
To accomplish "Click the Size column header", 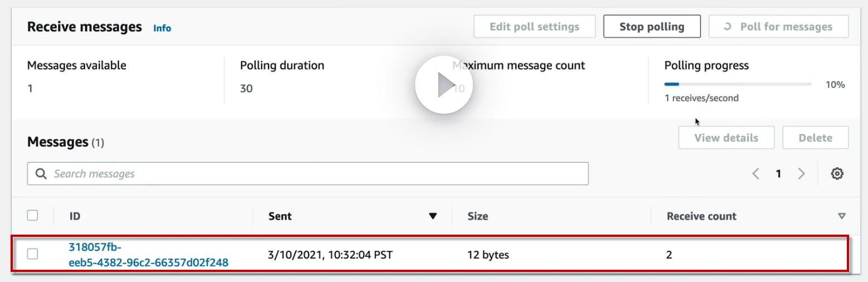I will point(478,216).
